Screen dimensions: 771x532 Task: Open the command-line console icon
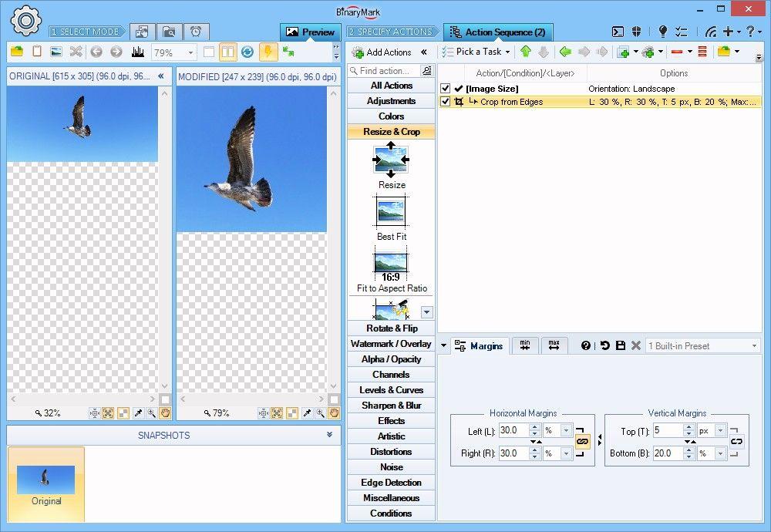pyautogui.click(x=618, y=32)
